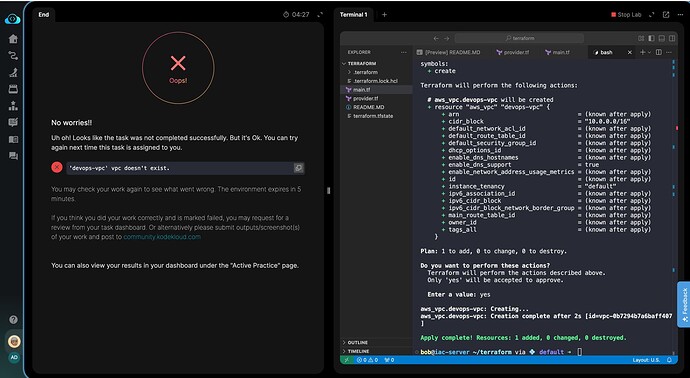
Task: Toggle the bottom panel visibility
Action: 662,38
